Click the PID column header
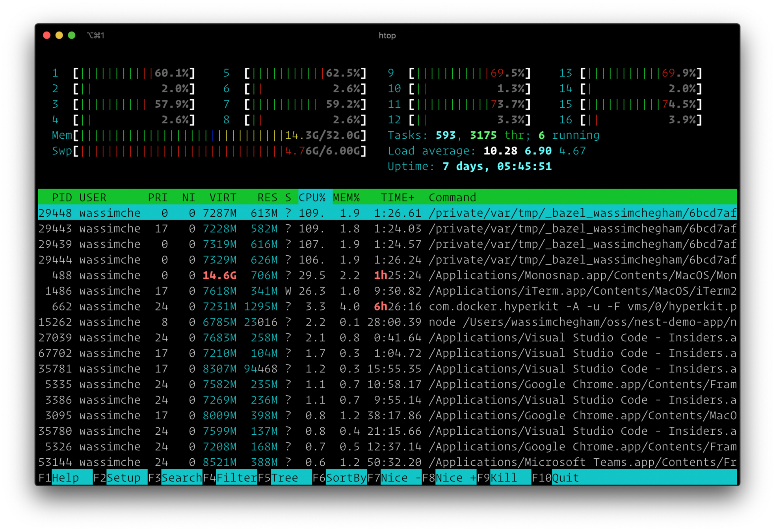Viewport: 775px width, 532px height. (x=62, y=197)
